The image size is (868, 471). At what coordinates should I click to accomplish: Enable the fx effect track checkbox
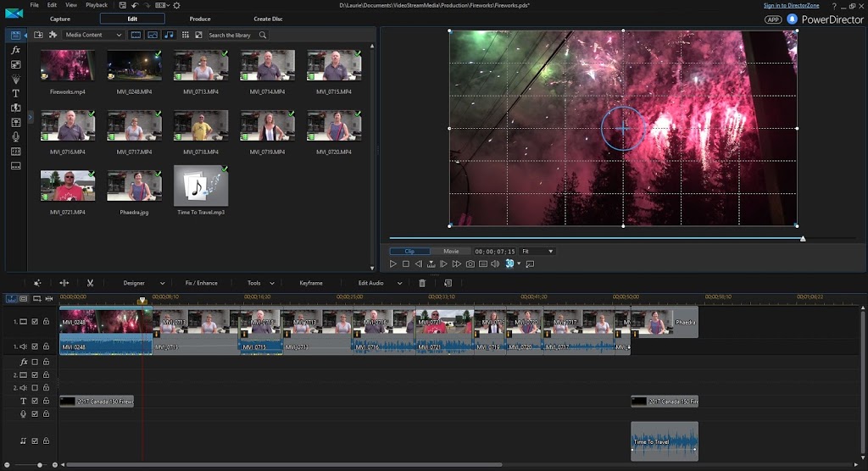tap(35, 362)
